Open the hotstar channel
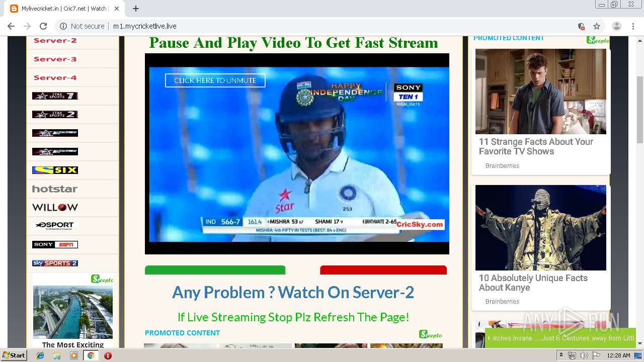Screen dimensions: 644x362 [x=55, y=189]
